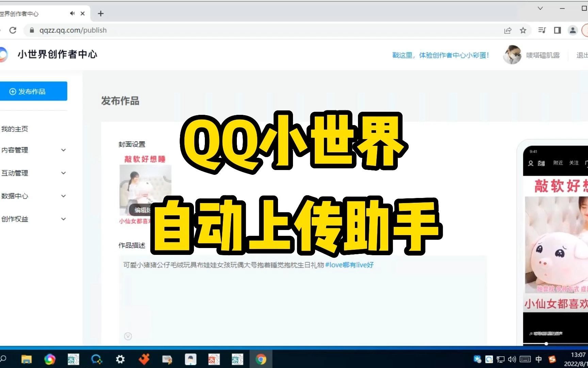The image size is (588, 368).
Task: Click into the work description text box
Action: point(303,300)
